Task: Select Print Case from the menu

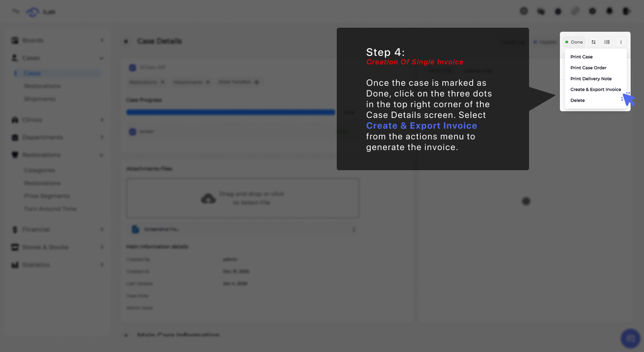Action: click(581, 57)
